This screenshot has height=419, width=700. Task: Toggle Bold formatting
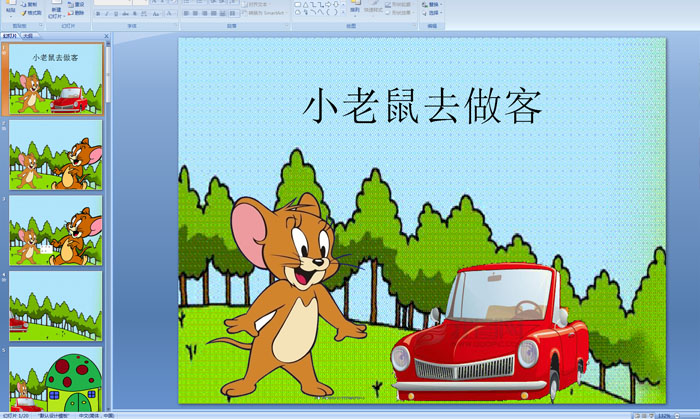click(x=98, y=14)
